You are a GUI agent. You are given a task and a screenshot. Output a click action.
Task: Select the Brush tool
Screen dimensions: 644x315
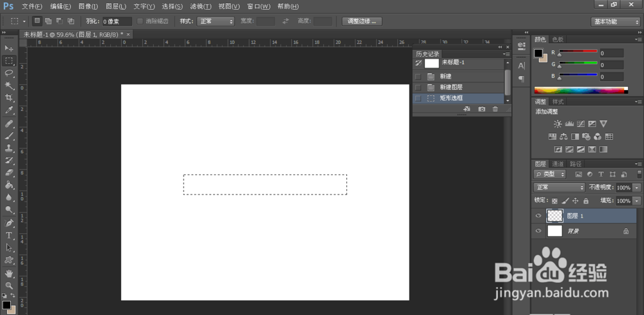8,136
